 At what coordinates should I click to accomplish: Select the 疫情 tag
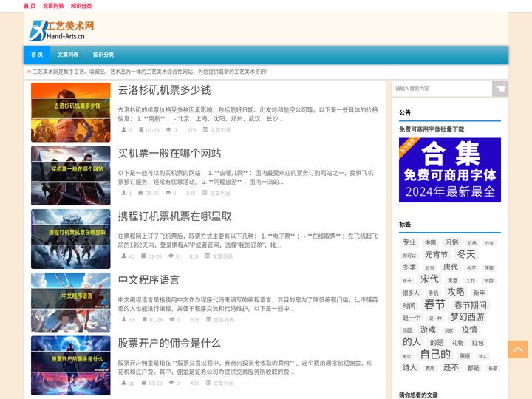click(469, 329)
